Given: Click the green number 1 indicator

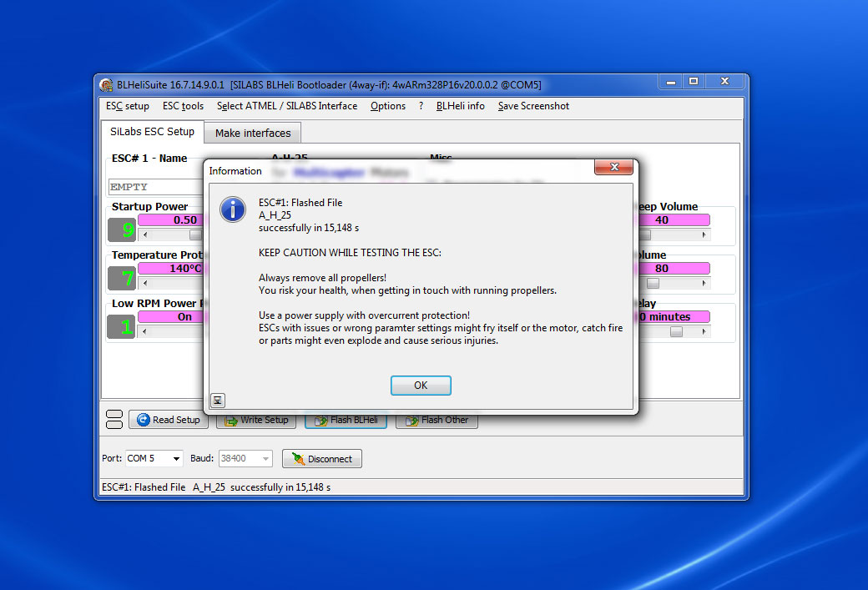Looking at the screenshot, I should 122,326.
